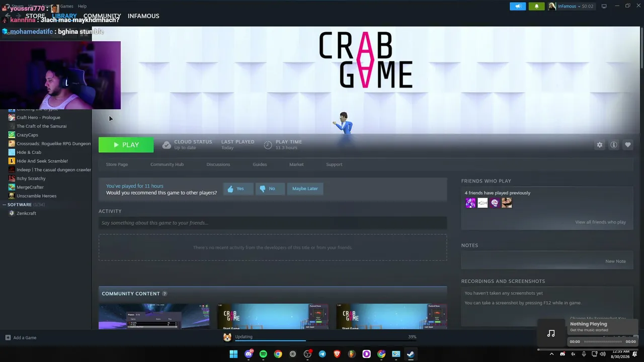Go to the Crab Game Store Page

(x=117, y=164)
